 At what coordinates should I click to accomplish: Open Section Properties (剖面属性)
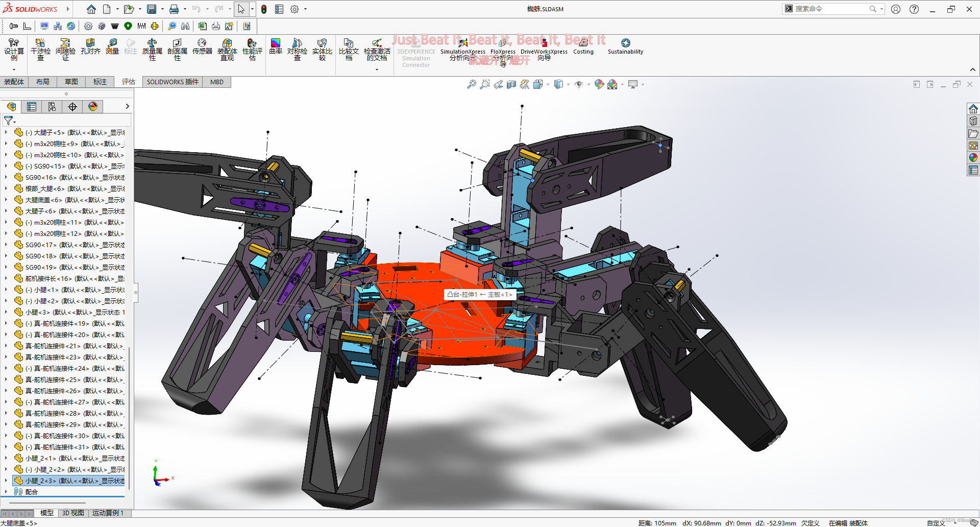pos(177,50)
